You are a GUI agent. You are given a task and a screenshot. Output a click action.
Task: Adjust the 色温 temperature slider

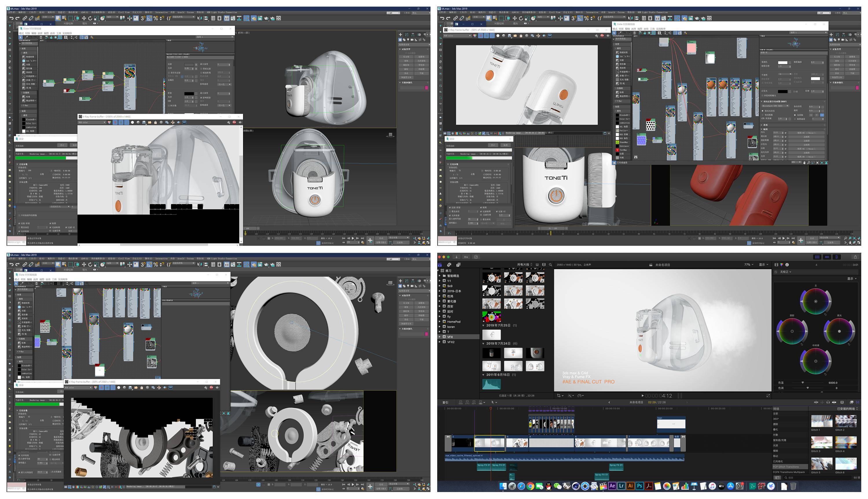click(x=803, y=382)
